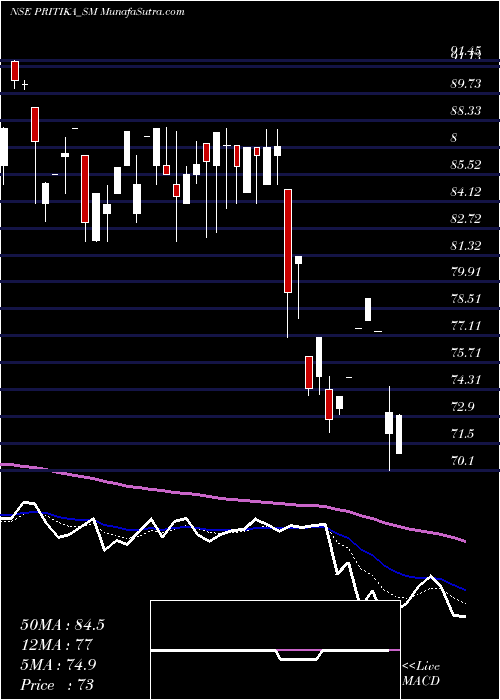
Task: Select the white candle above the 77.11 line
Action: click(368, 309)
